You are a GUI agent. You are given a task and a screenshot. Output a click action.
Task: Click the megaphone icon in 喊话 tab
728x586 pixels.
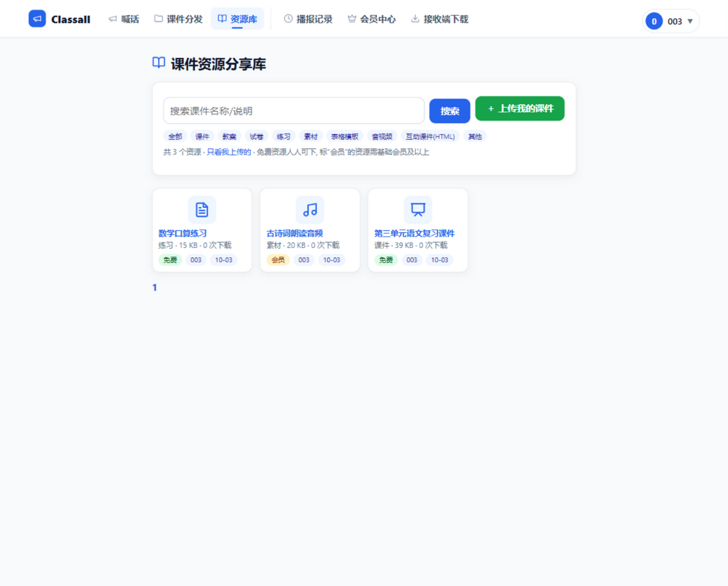point(112,19)
